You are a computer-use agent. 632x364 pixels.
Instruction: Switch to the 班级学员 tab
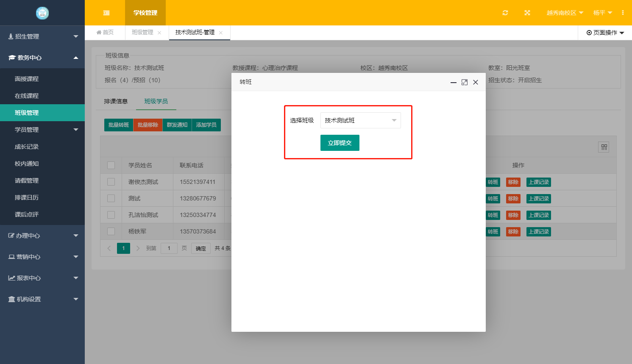(156, 101)
